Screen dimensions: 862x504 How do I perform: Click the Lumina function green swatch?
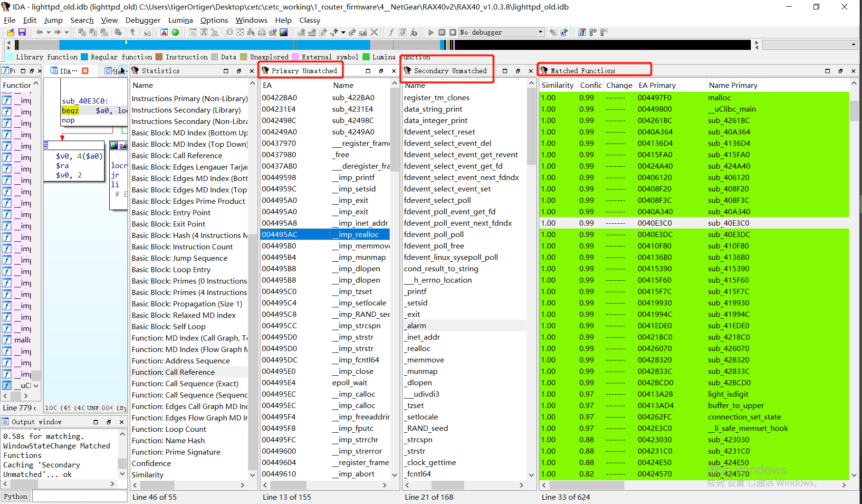pyautogui.click(x=366, y=57)
